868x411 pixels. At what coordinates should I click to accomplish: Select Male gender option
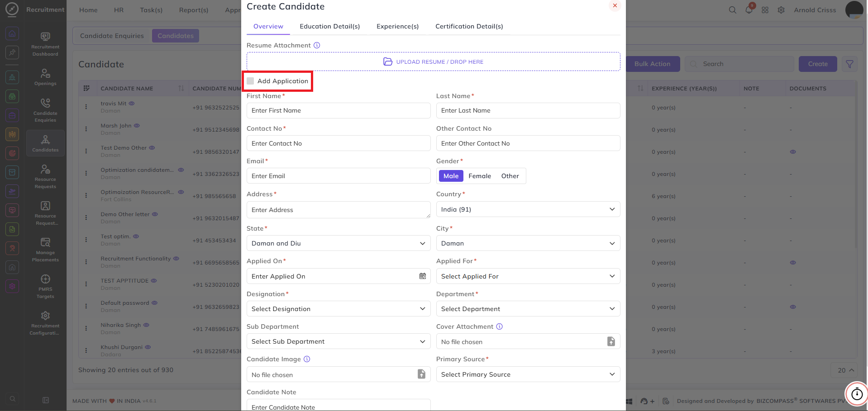451,176
